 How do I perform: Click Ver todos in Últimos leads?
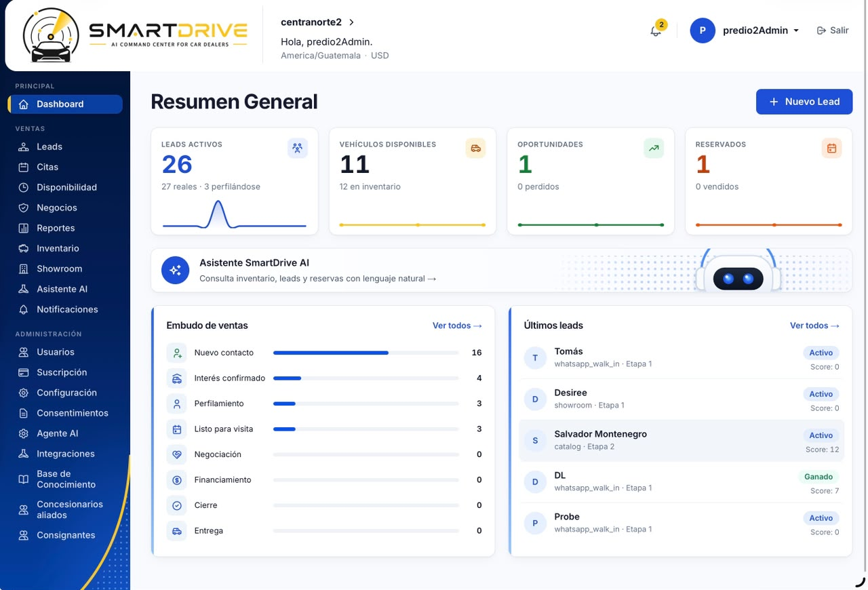[x=814, y=326]
